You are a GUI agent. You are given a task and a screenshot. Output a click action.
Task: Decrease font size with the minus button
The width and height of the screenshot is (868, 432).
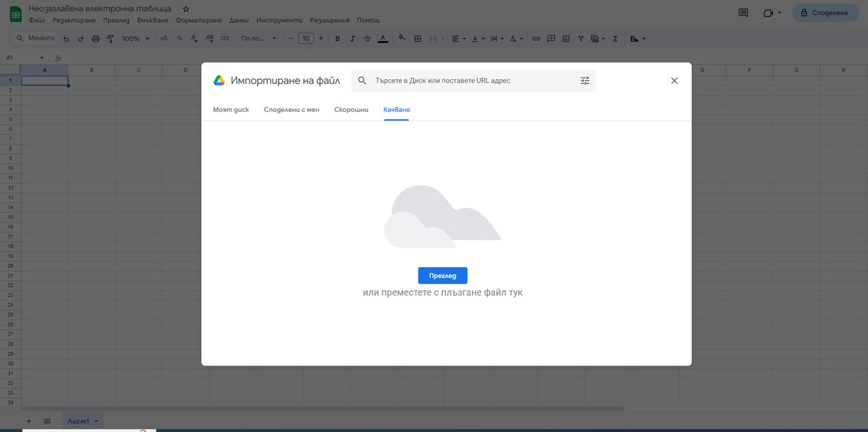point(291,39)
